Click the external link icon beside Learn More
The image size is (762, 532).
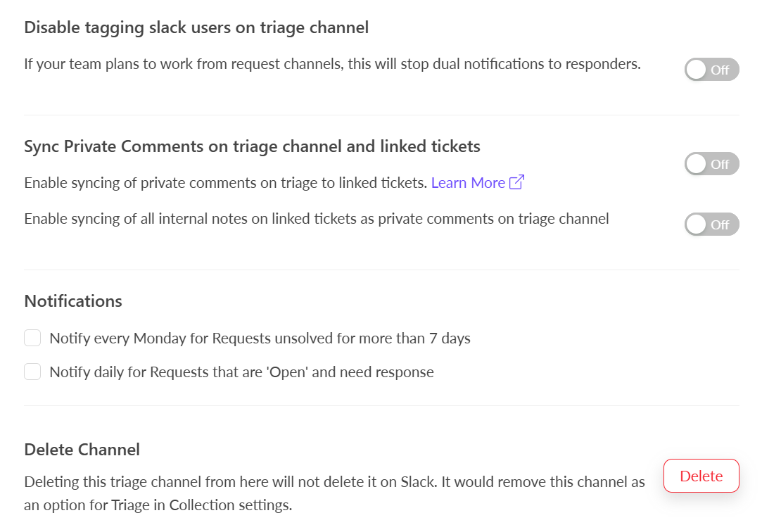517,182
